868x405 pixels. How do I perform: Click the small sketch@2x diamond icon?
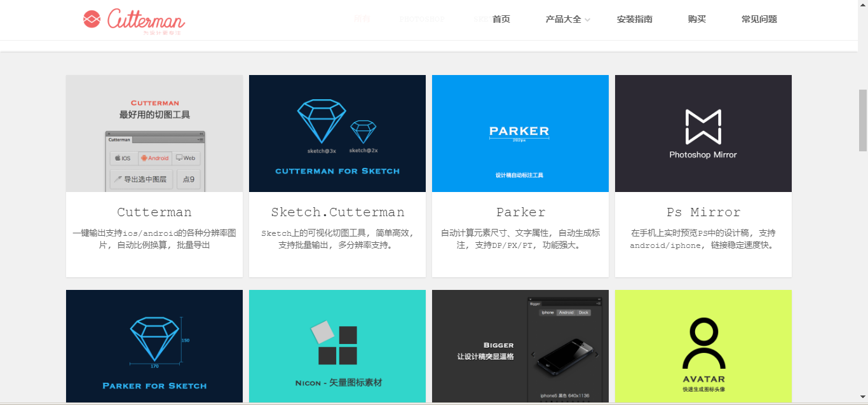[x=363, y=132]
